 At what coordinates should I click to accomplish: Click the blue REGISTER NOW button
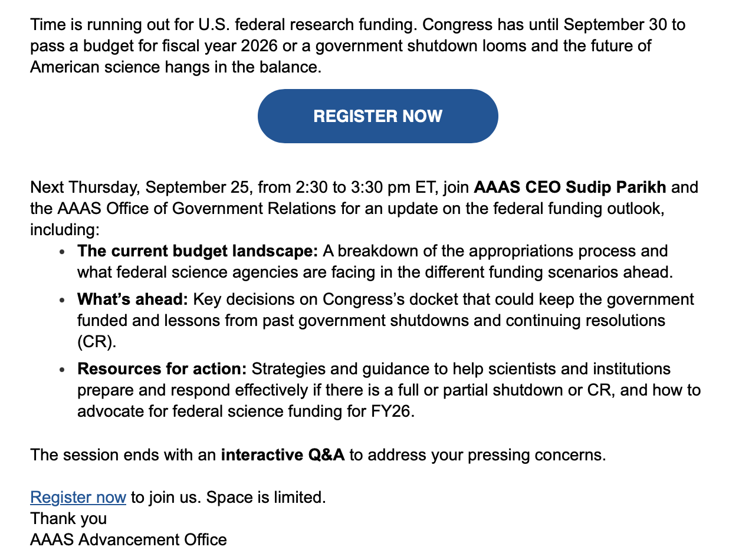pyautogui.click(x=377, y=116)
